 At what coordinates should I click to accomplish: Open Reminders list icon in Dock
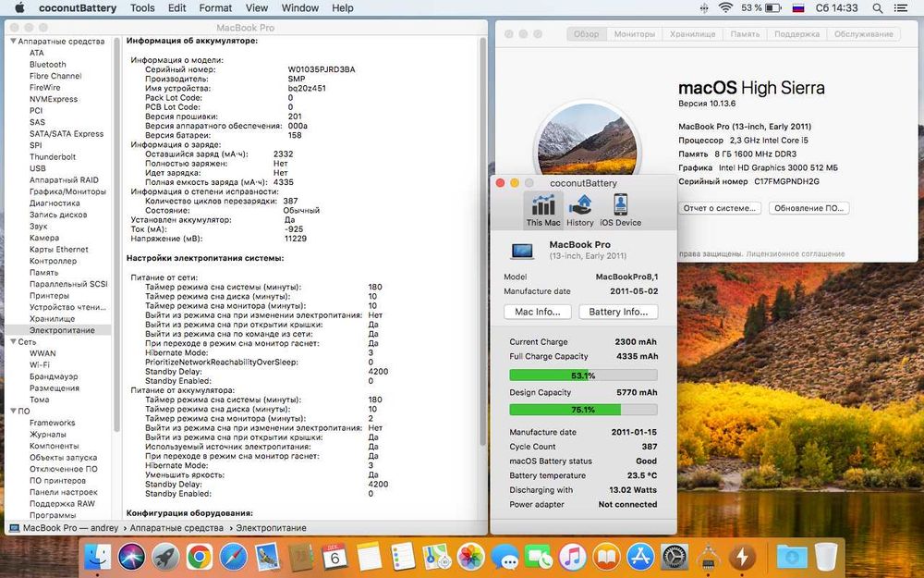tap(404, 557)
